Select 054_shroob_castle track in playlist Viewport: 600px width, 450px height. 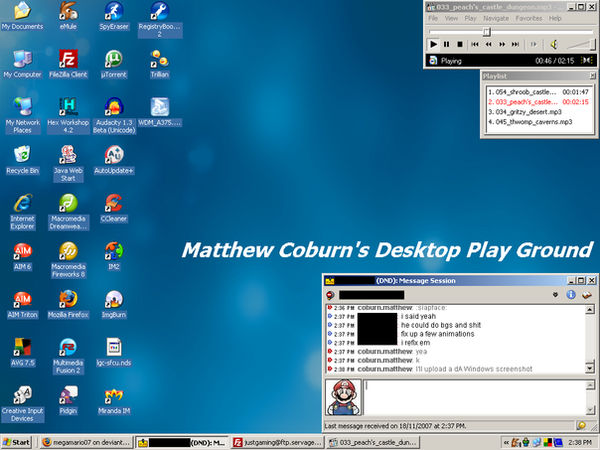tap(538, 92)
